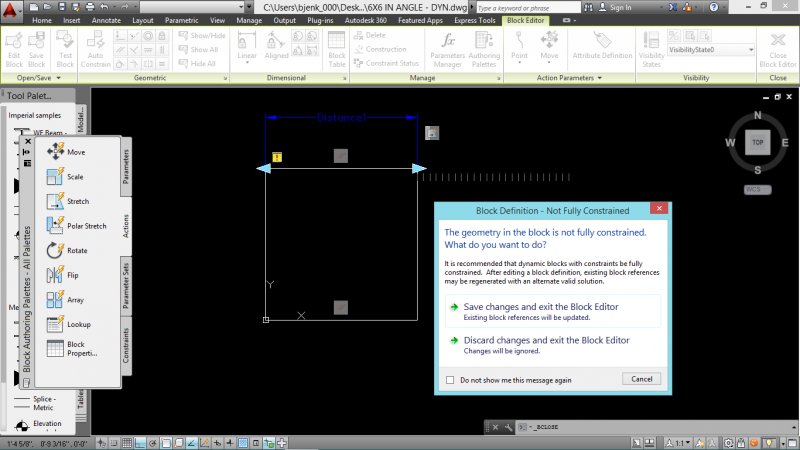The width and height of the screenshot is (800, 450).
Task: Select the Rotate action tool
Action: (x=67, y=250)
